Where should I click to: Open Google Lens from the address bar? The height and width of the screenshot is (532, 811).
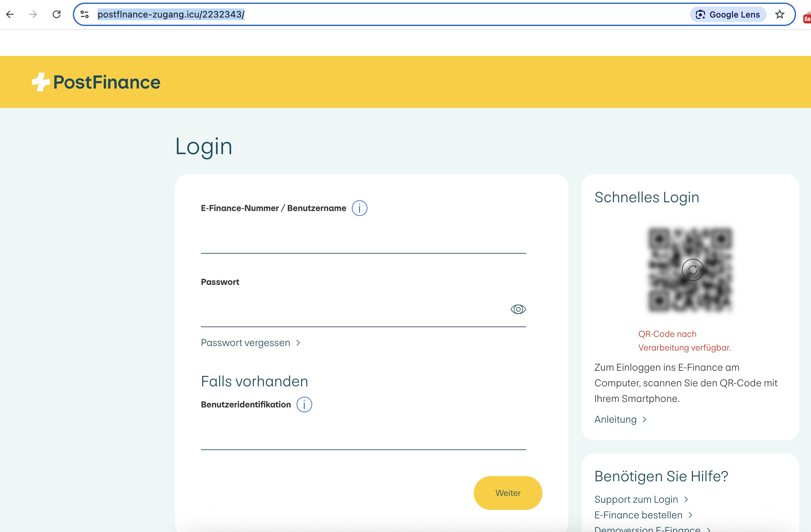(728, 14)
